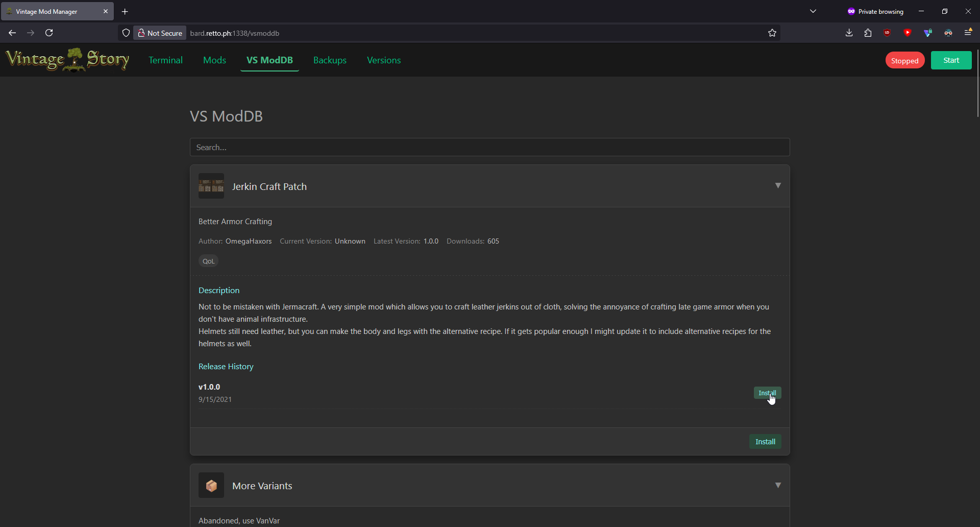This screenshot has height=527, width=980.
Task: Focus the mod Search field
Action: (489, 147)
